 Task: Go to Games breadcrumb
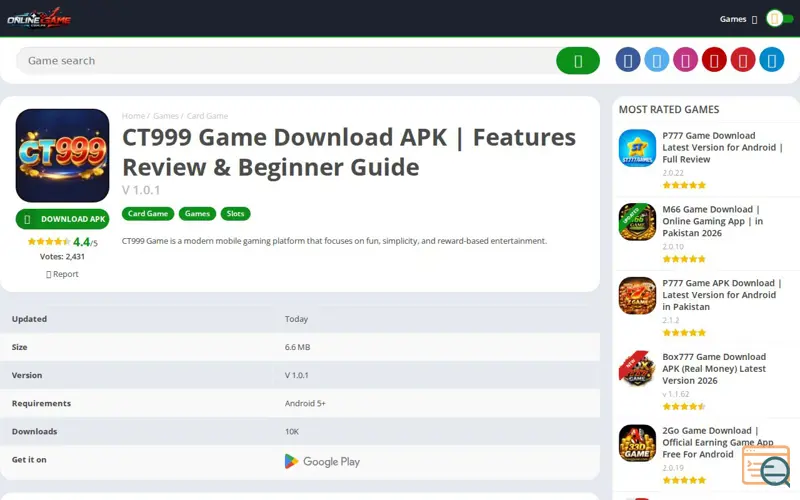coord(165,116)
